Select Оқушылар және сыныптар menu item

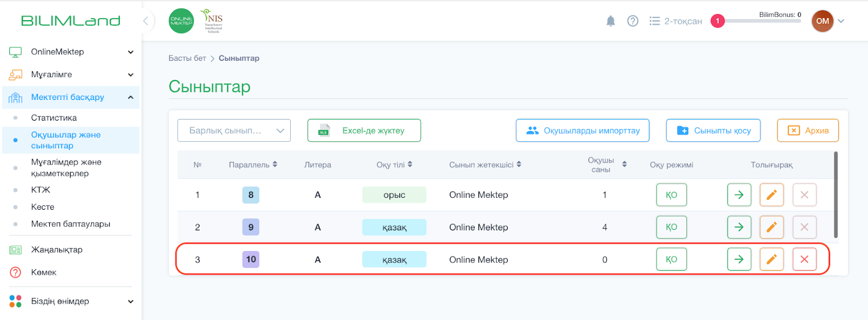tap(71, 140)
